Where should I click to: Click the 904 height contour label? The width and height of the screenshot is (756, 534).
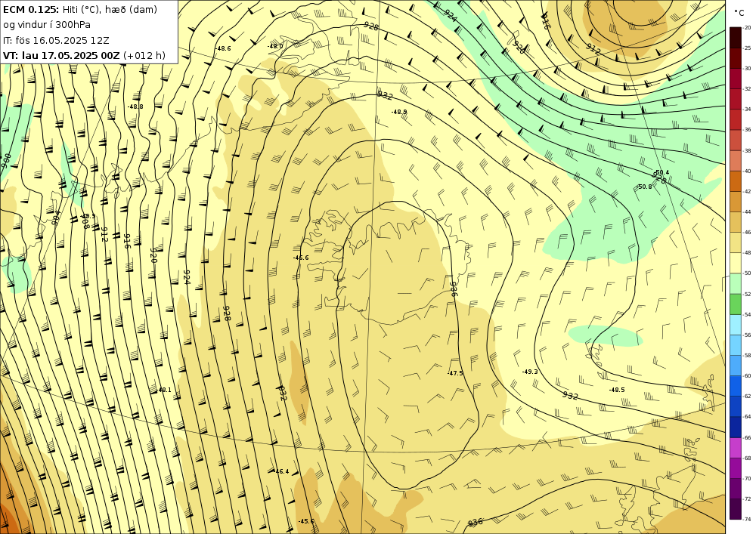pyautogui.click(x=56, y=218)
